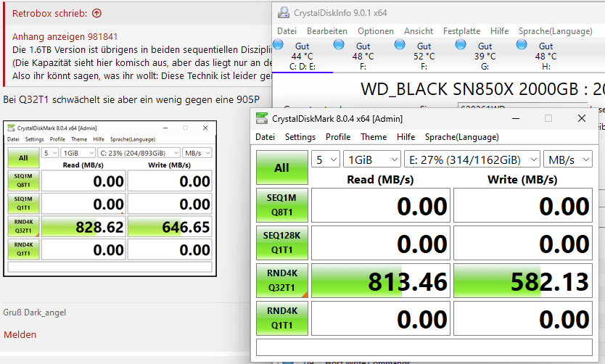Open Ansicht menu in CrystalDiskInfo

coord(419,31)
